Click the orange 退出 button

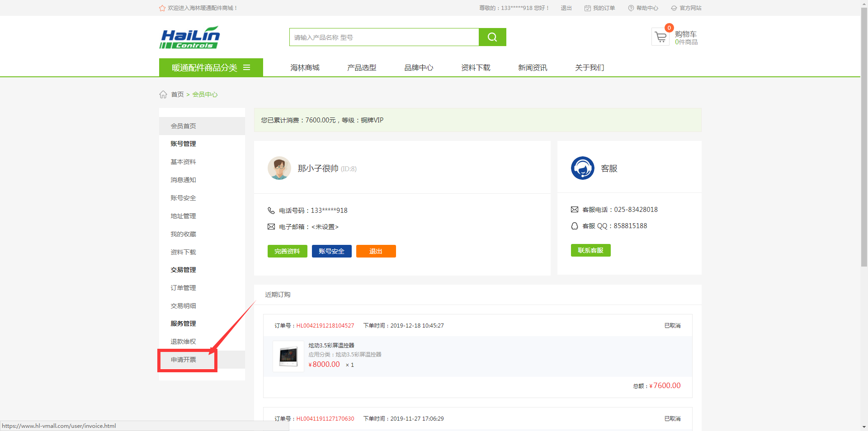click(x=376, y=251)
